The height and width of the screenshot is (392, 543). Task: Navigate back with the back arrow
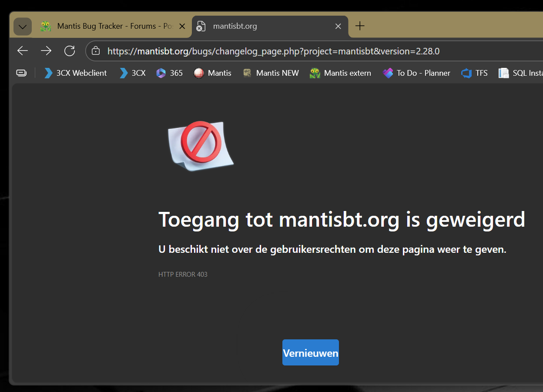[22, 50]
